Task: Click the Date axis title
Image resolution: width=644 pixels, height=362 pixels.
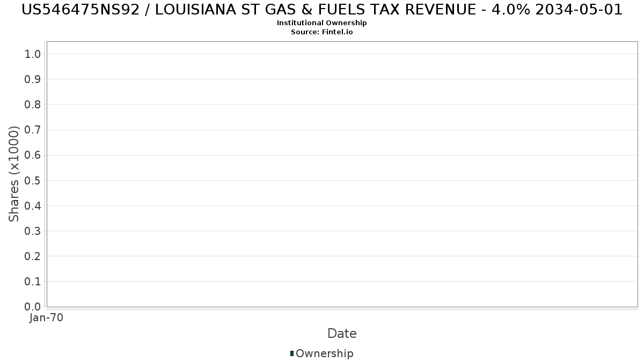Action: (x=342, y=334)
